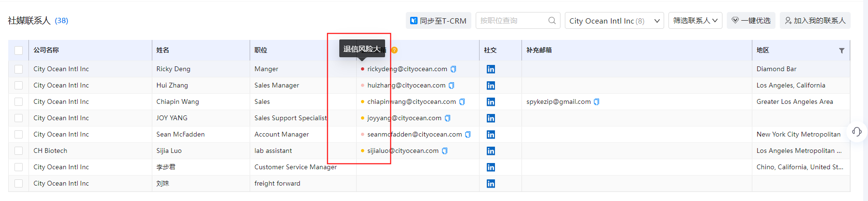Open LinkedIn icon in 刘姝 row
This screenshot has width=868, height=201.
491,184
